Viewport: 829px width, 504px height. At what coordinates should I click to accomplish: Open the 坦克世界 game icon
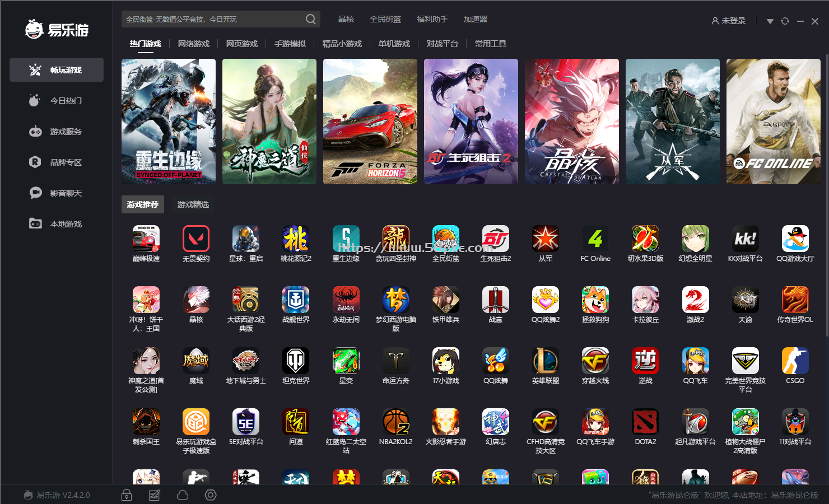pyautogui.click(x=296, y=361)
